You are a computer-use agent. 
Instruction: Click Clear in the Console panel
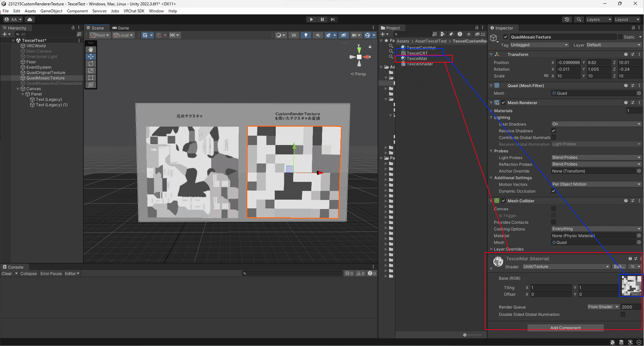point(8,273)
